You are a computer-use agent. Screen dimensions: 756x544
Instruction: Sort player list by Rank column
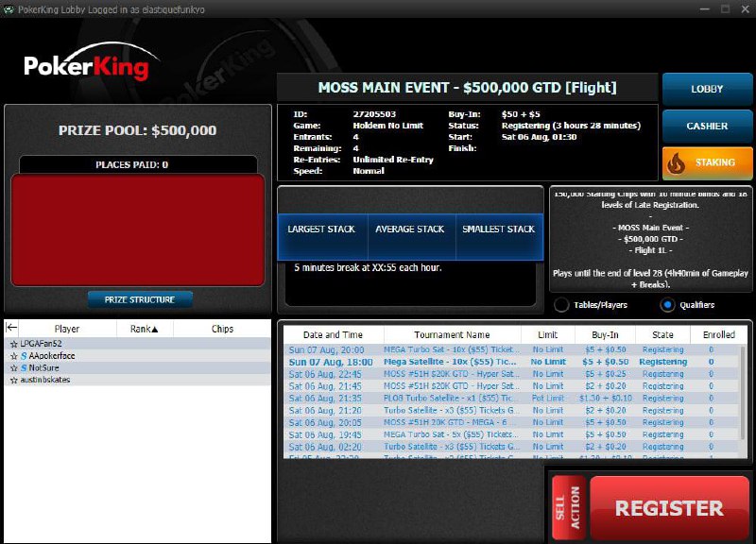click(145, 329)
